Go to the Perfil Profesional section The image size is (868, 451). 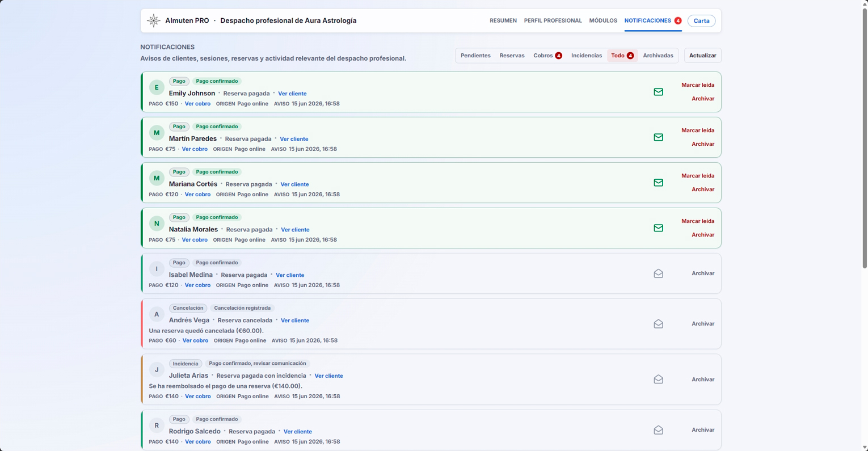[x=553, y=20]
